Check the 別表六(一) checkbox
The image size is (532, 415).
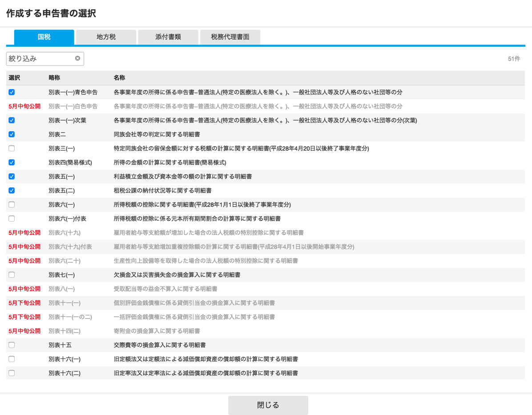coord(12,204)
